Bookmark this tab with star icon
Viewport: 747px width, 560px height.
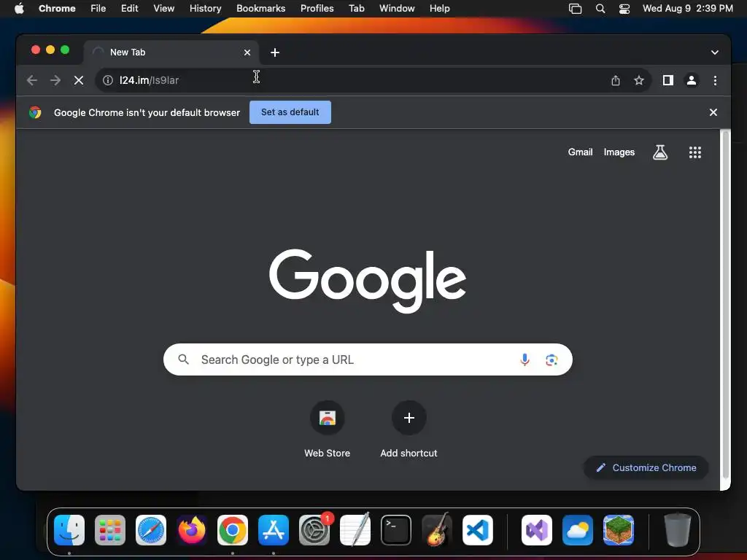point(639,80)
